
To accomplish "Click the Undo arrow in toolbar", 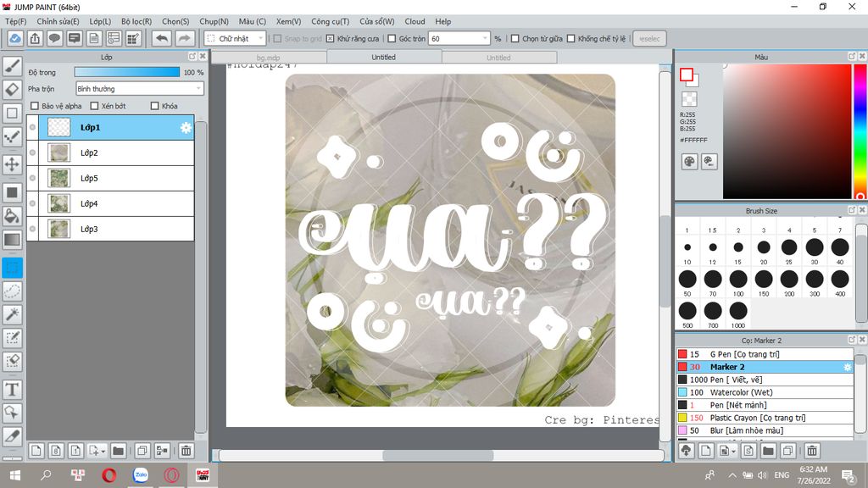I will [162, 39].
